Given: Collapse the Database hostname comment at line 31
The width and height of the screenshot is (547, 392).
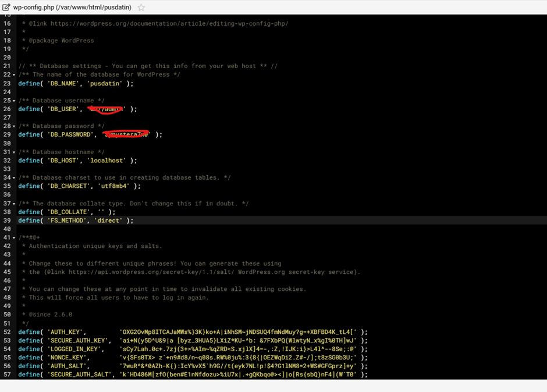Looking at the screenshot, I should coord(14,152).
